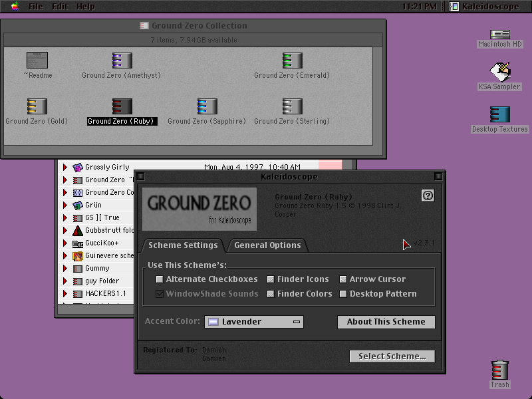Uncheck the Finder Colors checkbox
This screenshot has width=532, height=399.
coord(271,294)
